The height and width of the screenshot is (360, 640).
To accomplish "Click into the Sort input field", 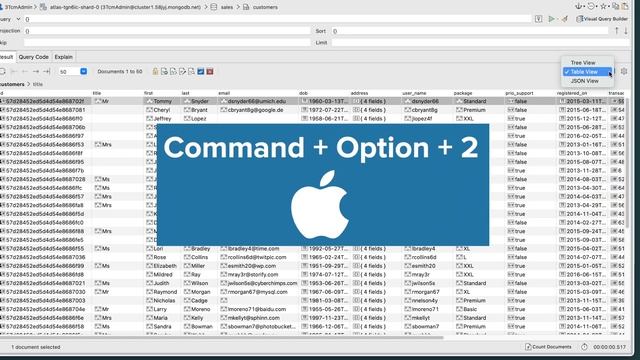I will 469,31.
